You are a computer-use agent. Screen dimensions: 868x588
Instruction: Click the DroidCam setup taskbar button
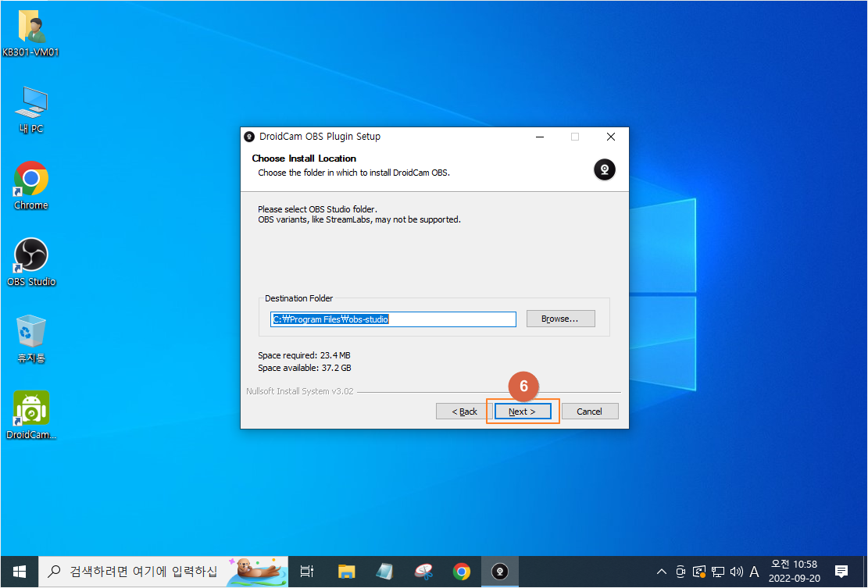(500, 572)
